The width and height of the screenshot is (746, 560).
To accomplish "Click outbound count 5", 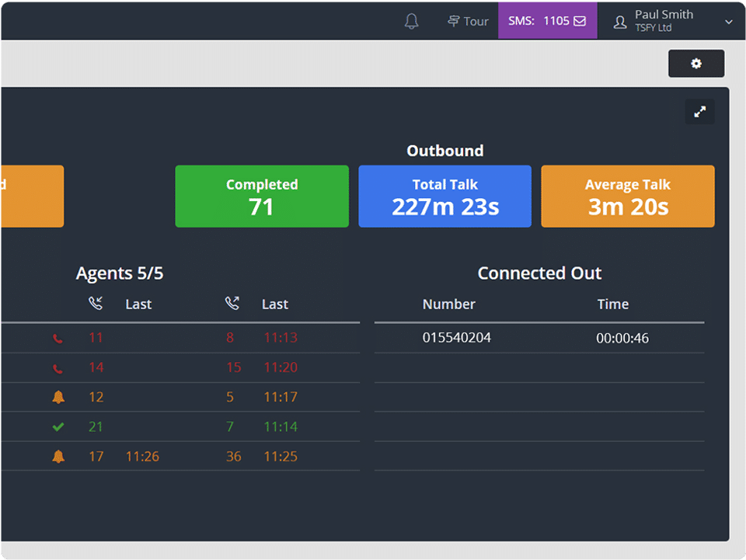I will click(x=230, y=397).
